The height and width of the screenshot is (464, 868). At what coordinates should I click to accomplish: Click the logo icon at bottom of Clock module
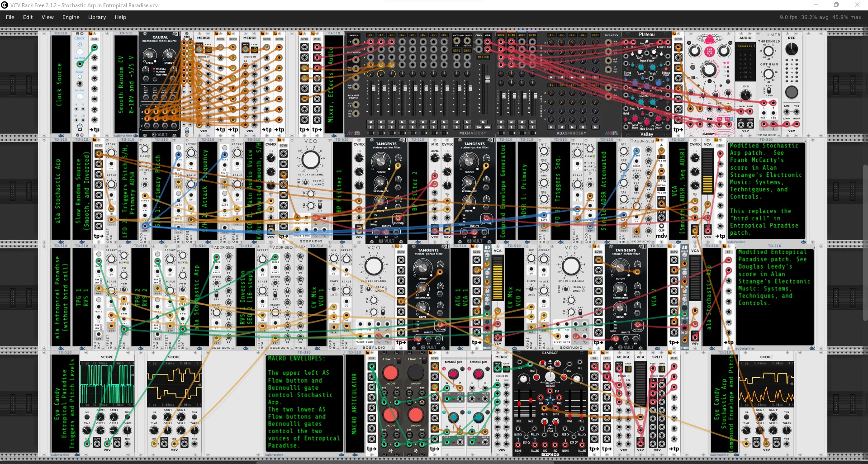tap(80, 128)
